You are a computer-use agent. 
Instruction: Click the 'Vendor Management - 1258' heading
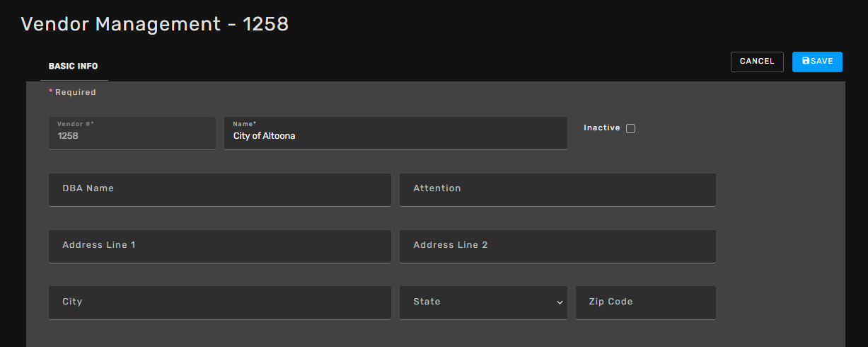(x=155, y=23)
